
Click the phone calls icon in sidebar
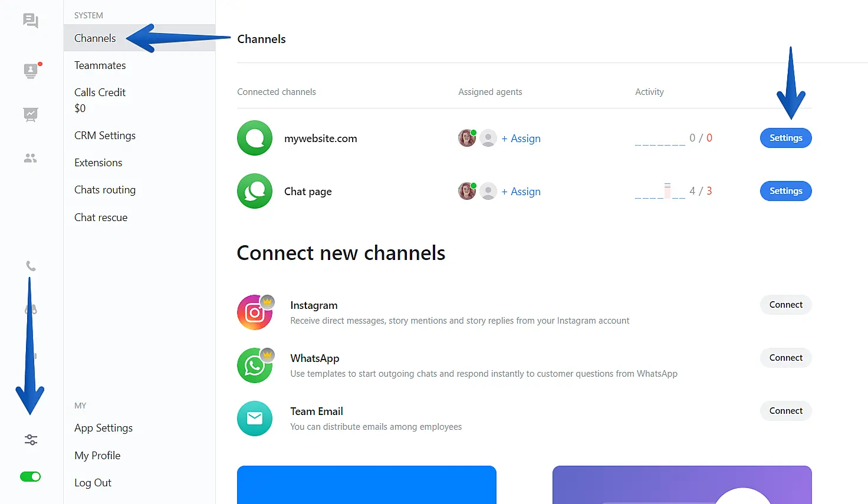(31, 266)
